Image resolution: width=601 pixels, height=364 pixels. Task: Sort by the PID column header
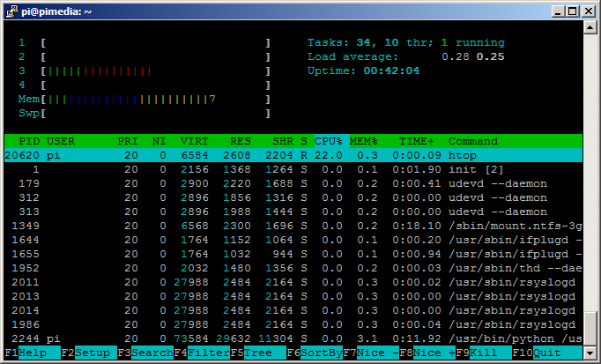point(29,141)
